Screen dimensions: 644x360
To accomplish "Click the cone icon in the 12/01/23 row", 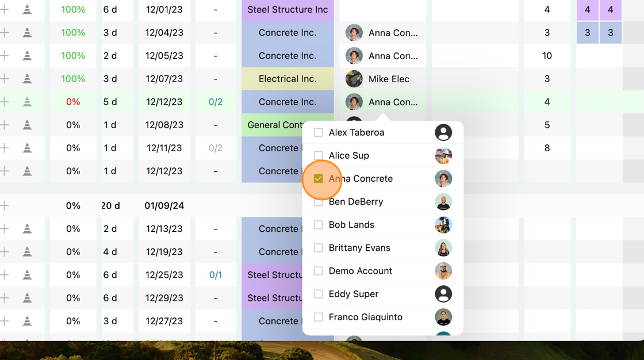I will pyautogui.click(x=27, y=9).
